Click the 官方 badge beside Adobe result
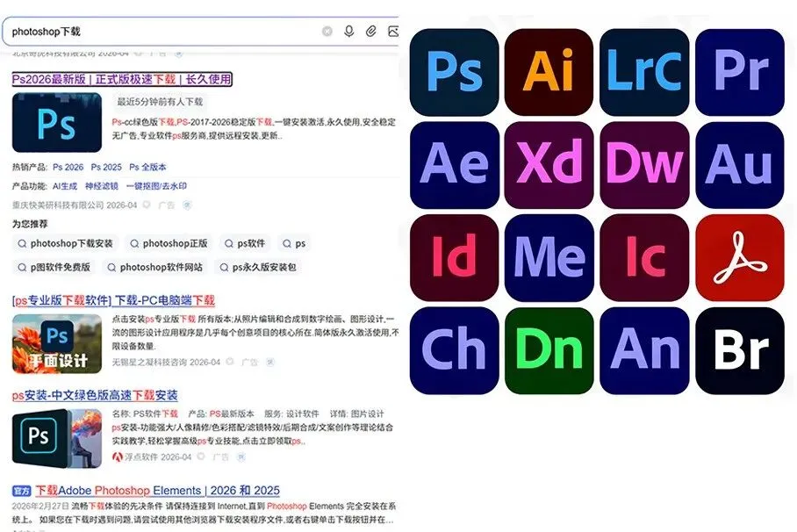The width and height of the screenshot is (797, 532). click(21, 491)
